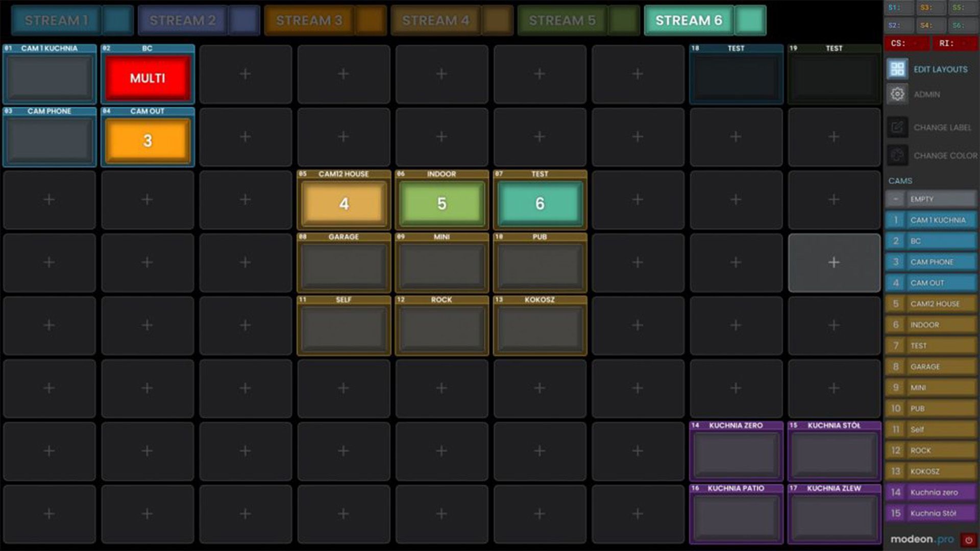
Task: Select the PUB tile button
Action: (540, 266)
